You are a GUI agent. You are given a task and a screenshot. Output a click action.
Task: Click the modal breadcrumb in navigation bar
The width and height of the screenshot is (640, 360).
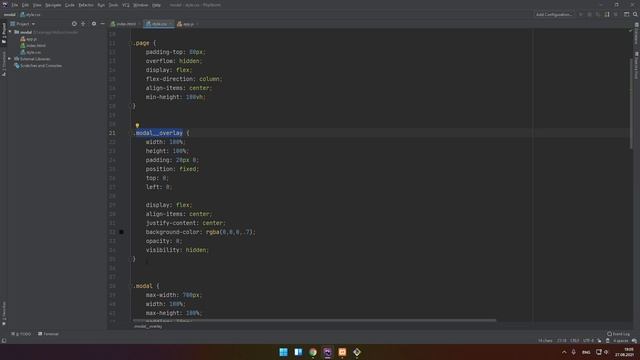tap(9, 15)
